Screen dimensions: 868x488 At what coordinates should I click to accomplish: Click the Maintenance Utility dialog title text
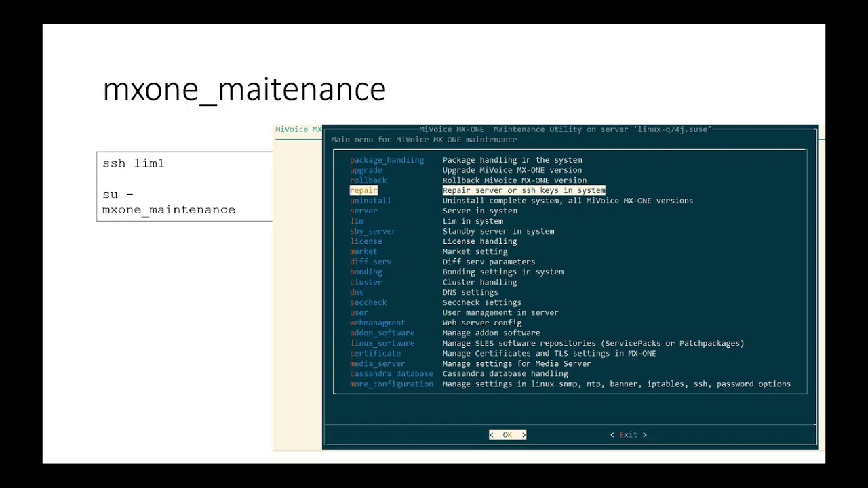566,129
